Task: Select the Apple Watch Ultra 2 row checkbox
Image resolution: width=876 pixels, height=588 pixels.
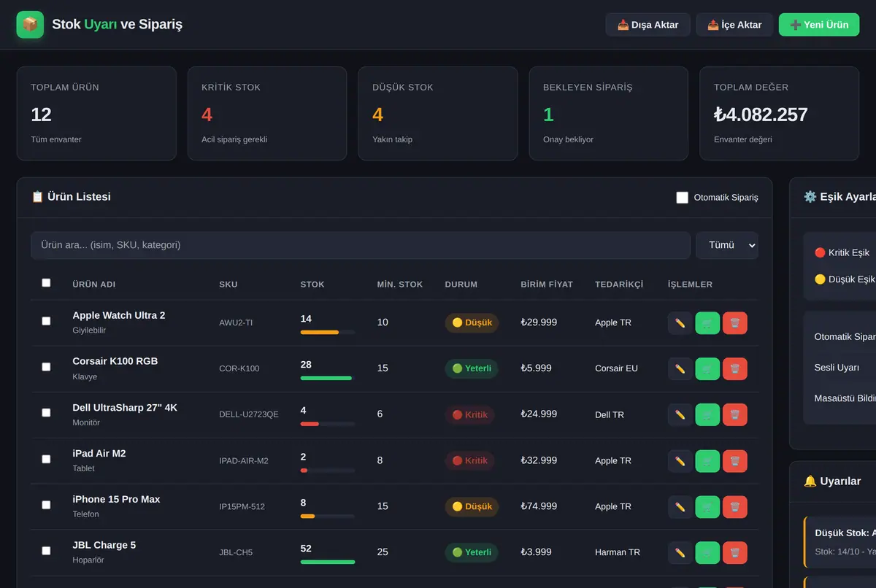Action: (46, 321)
